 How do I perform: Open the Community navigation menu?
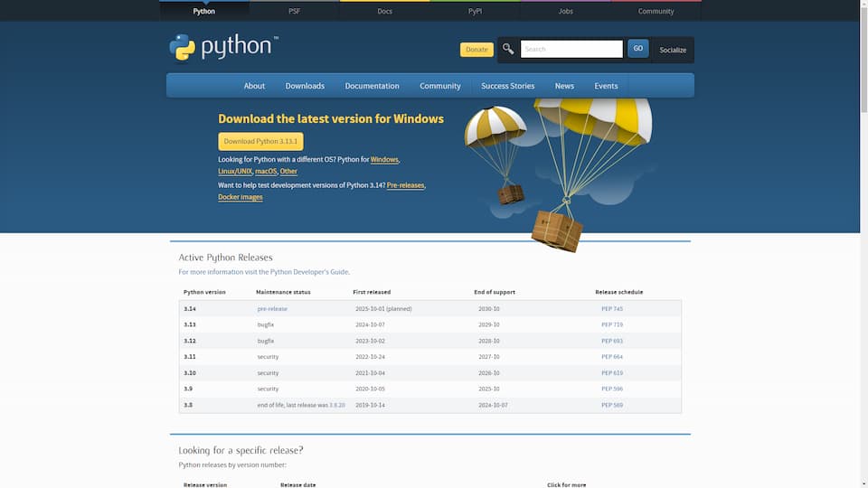pyautogui.click(x=440, y=86)
